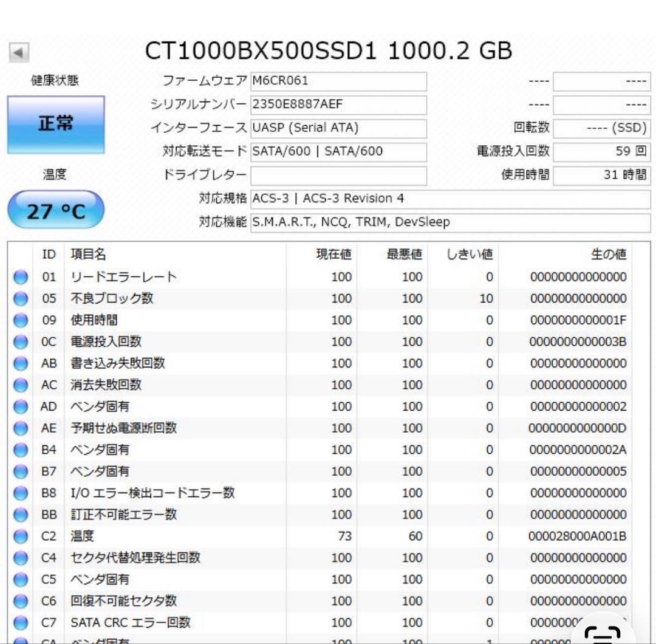Click the 正常 health status button
The width and height of the screenshot is (656, 644).
coord(56,125)
